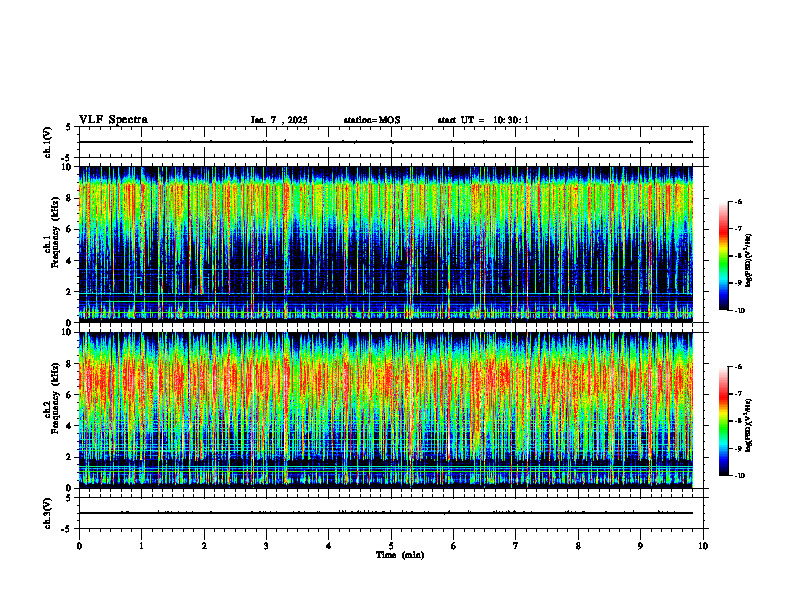The width and height of the screenshot is (792, 612).
Task: Click the "ch.3(V)" waveform axis label
Action: point(48,513)
